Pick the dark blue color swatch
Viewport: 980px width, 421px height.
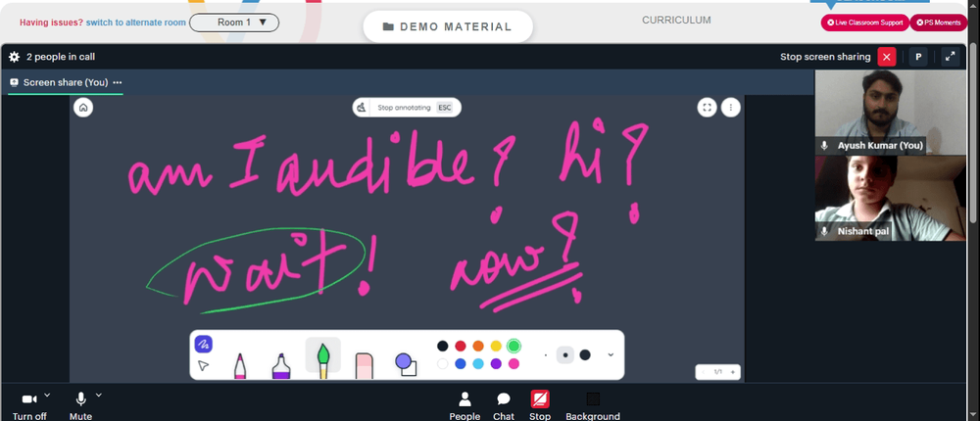pos(461,363)
